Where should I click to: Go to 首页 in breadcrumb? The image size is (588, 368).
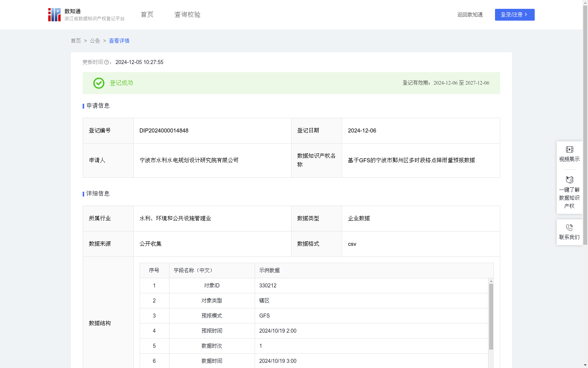click(x=76, y=41)
